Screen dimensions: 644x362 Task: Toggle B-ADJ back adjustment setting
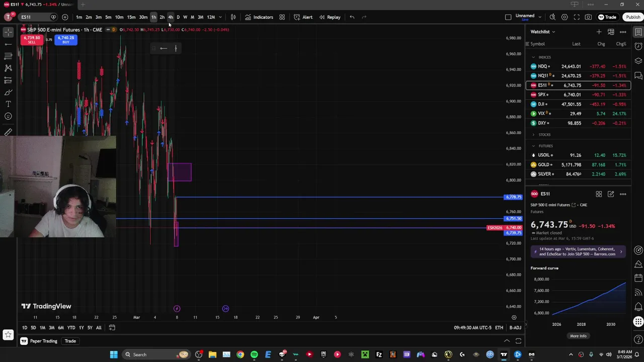515,328
